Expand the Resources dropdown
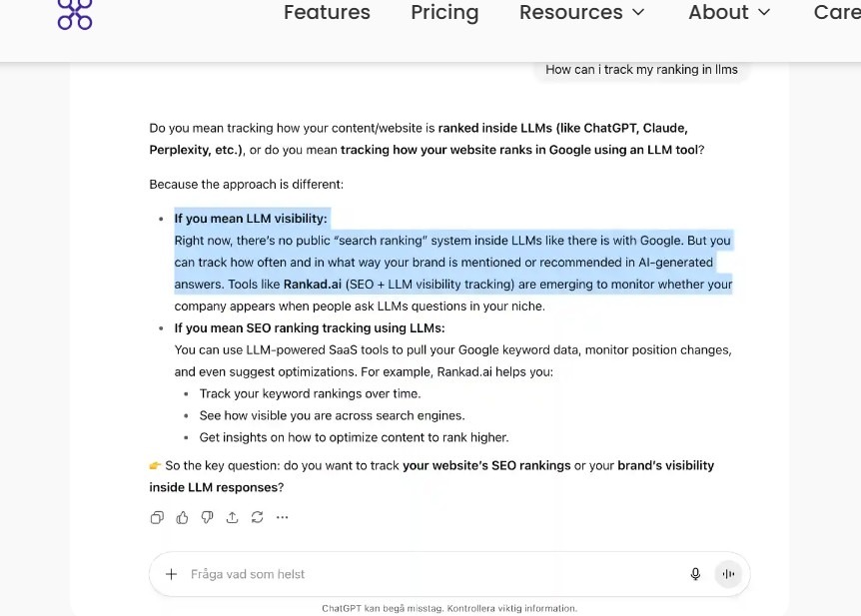 (x=582, y=12)
